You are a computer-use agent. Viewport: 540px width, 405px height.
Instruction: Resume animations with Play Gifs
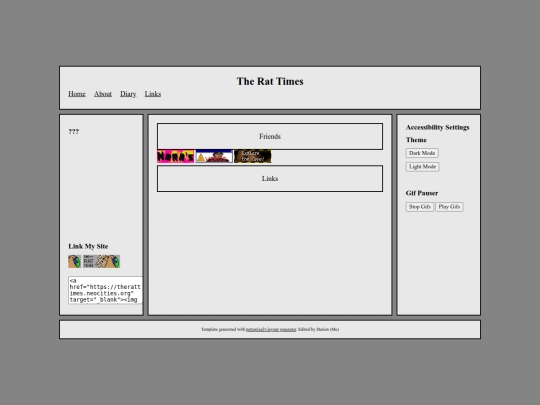(x=449, y=207)
